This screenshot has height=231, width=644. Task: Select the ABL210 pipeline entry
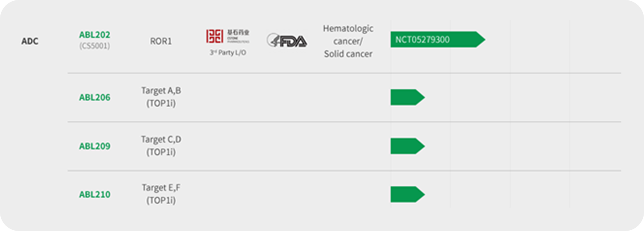click(94, 194)
